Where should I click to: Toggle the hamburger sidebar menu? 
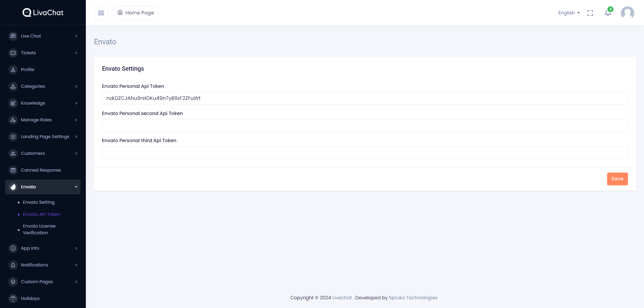101,13
